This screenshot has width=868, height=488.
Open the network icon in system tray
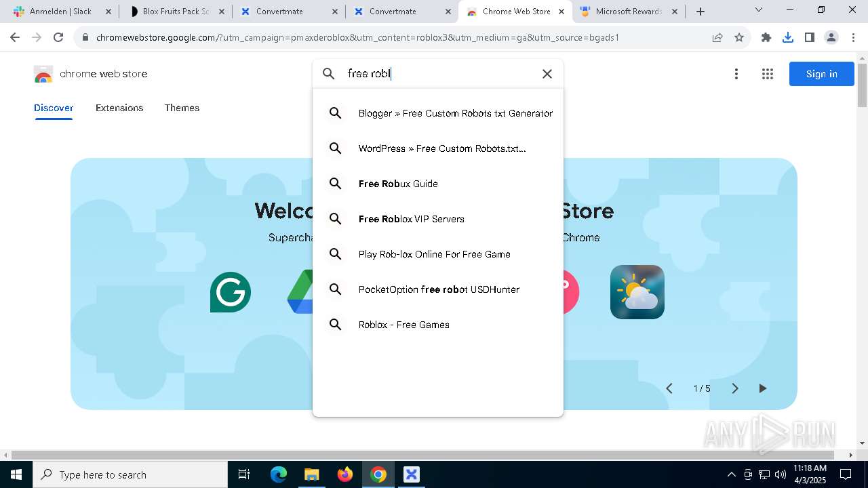(x=764, y=474)
